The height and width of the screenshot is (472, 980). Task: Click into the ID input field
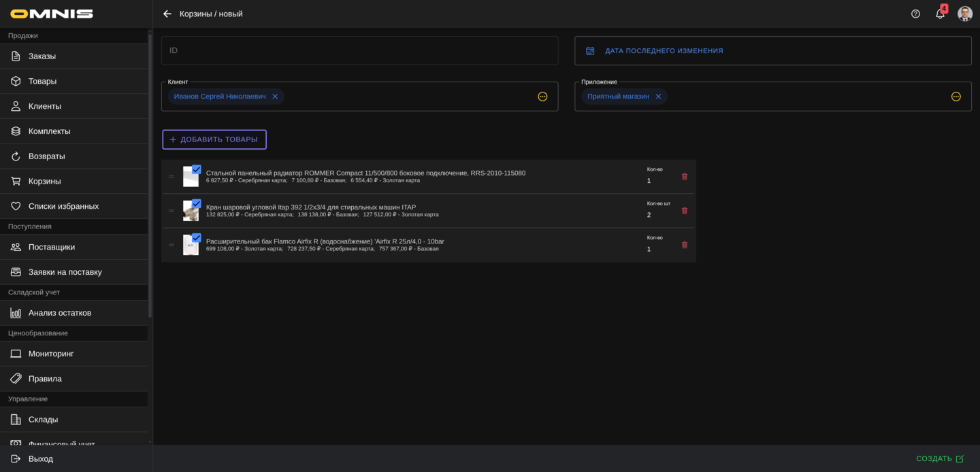pyautogui.click(x=359, y=50)
